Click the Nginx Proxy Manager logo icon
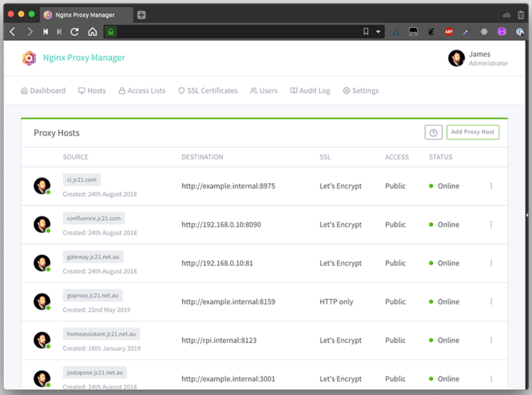The height and width of the screenshot is (395, 532). (x=29, y=58)
